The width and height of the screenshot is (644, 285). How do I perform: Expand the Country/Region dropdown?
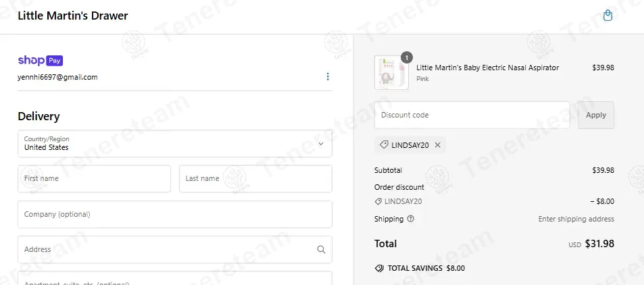pyautogui.click(x=175, y=144)
